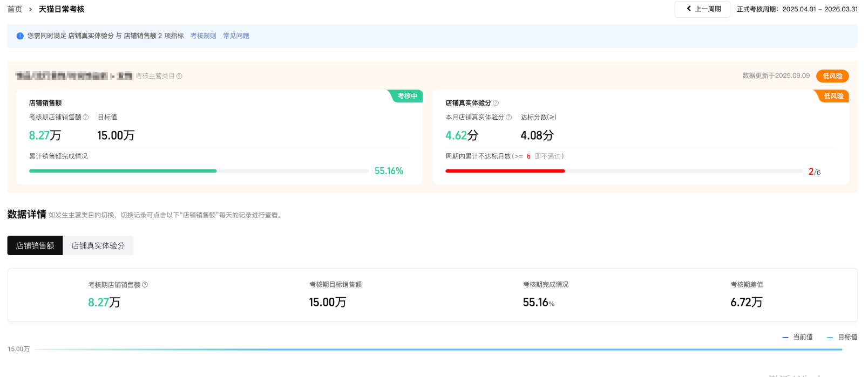Click help icon next to 本月店铺真实体验分
Viewport: 868px width, 377px height.
tap(508, 118)
